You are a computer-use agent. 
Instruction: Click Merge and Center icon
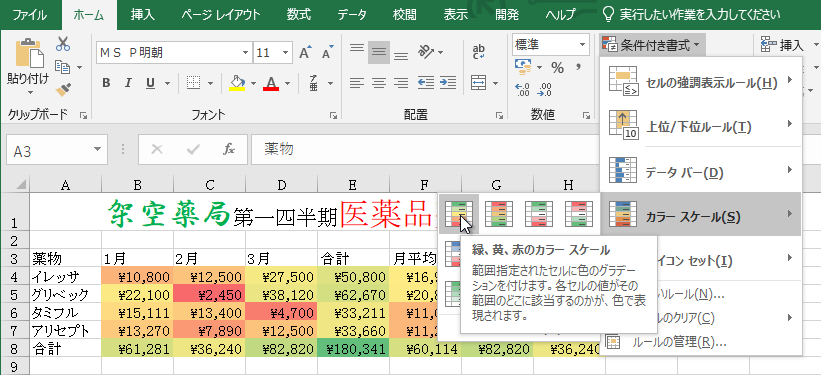479,83
